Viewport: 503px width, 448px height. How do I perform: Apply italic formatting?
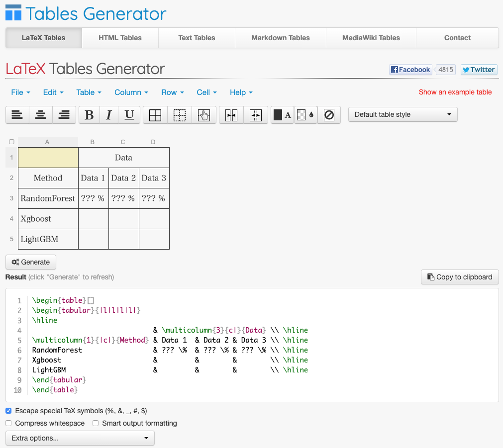108,115
